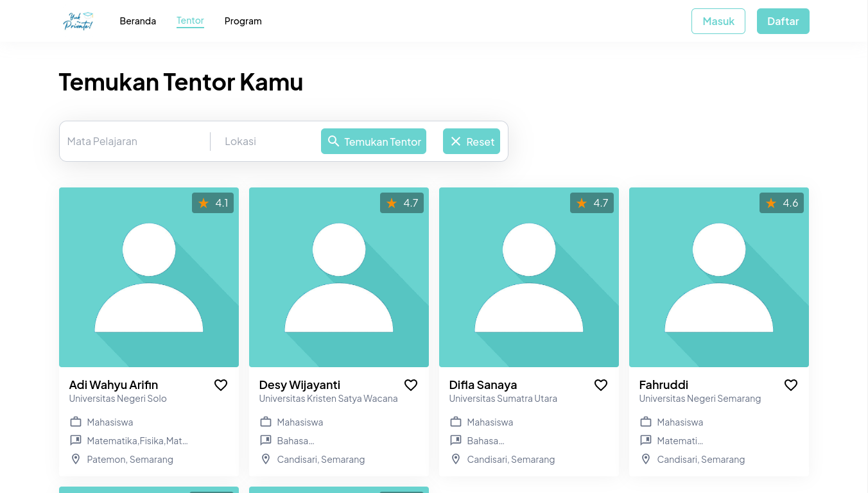Click the location pin beside Patemon, Semarang
This screenshot has height=493, width=868.
pyautogui.click(x=75, y=459)
